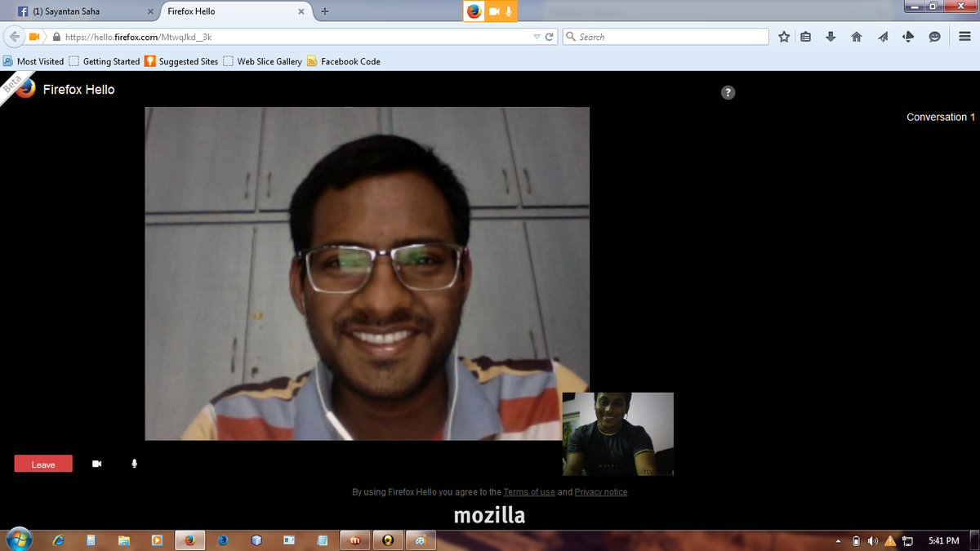Screen dimensions: 980x551
Task: Open the Terms of use link
Action: pos(528,491)
